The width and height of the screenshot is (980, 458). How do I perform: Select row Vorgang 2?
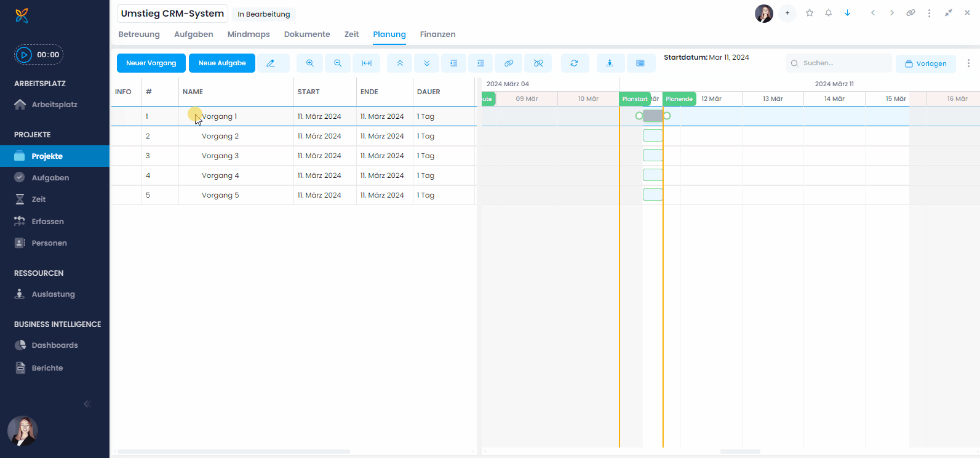click(293, 136)
